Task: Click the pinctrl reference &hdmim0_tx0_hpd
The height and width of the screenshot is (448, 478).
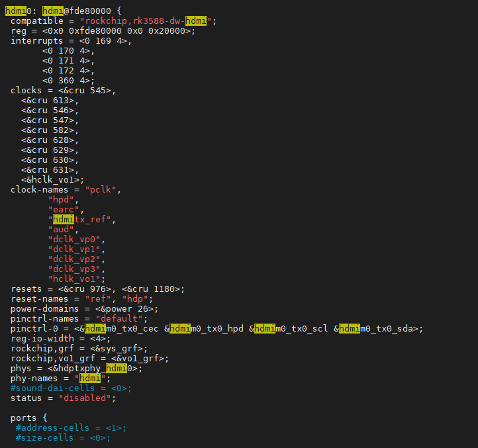Action: [x=204, y=329]
